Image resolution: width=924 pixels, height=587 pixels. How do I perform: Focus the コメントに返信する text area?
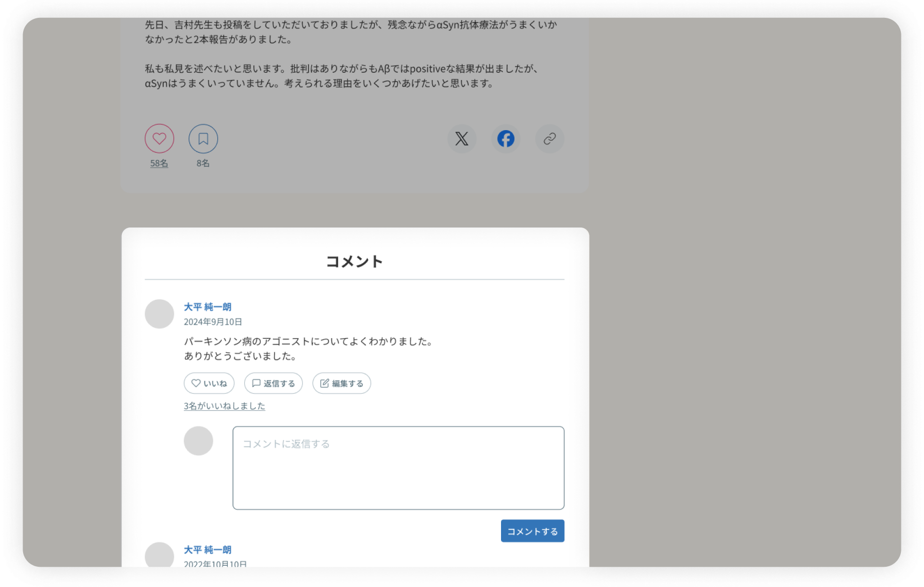[x=398, y=467]
